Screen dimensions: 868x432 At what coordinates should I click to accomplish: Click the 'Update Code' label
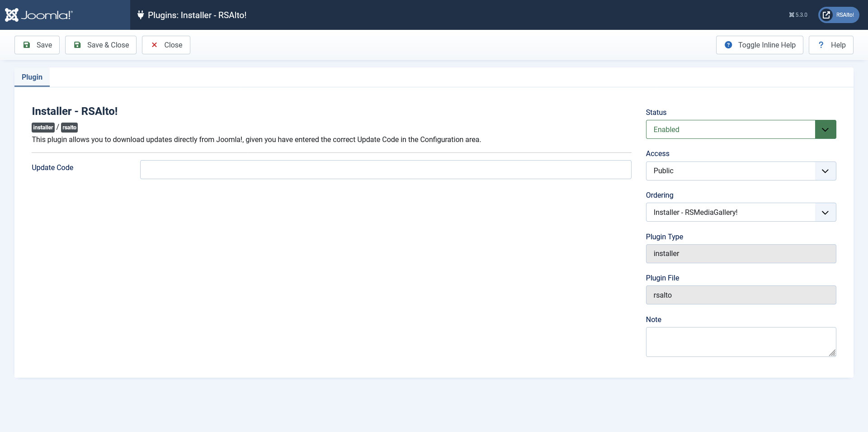(52, 167)
